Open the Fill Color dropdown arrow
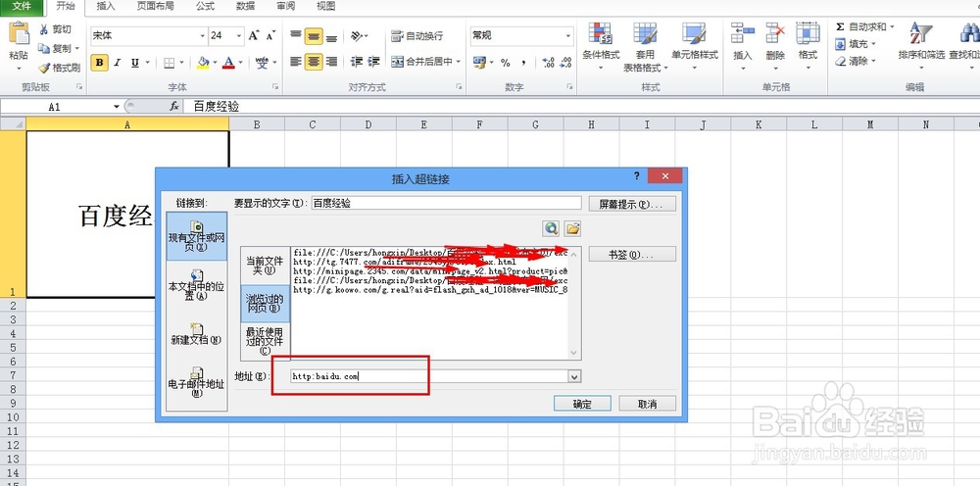 pyautogui.click(x=214, y=63)
